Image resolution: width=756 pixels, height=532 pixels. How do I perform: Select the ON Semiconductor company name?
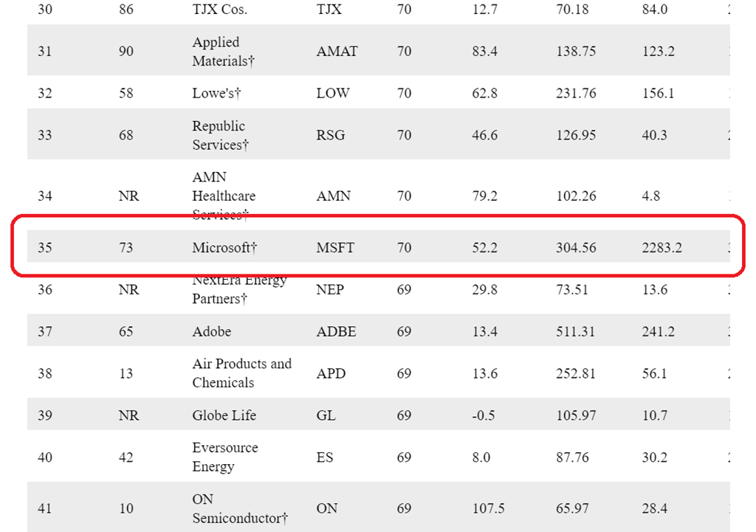(x=239, y=509)
